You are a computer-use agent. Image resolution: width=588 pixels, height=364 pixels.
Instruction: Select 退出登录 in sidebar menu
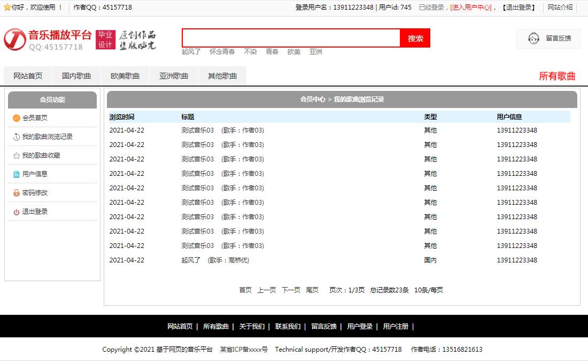[x=35, y=212]
